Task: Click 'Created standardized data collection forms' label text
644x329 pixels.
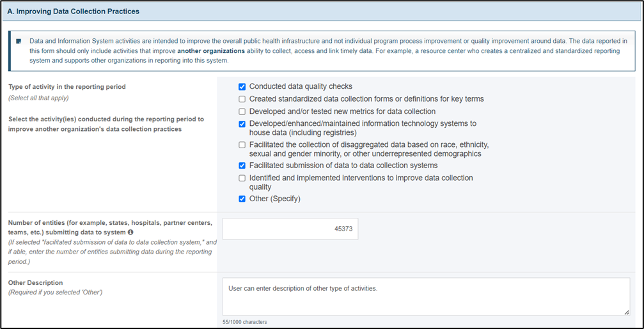Action: coord(367,99)
